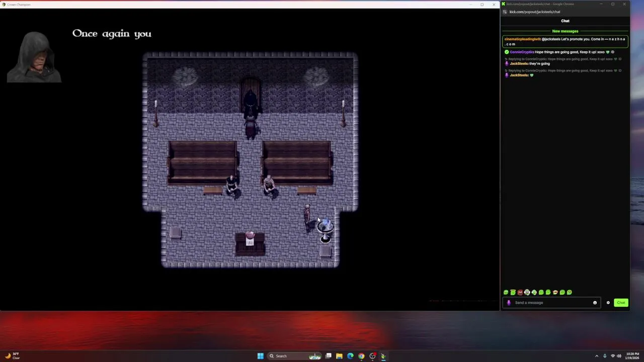The image size is (644, 362).
Task: Click the tray microphone icon
Action: point(605,356)
